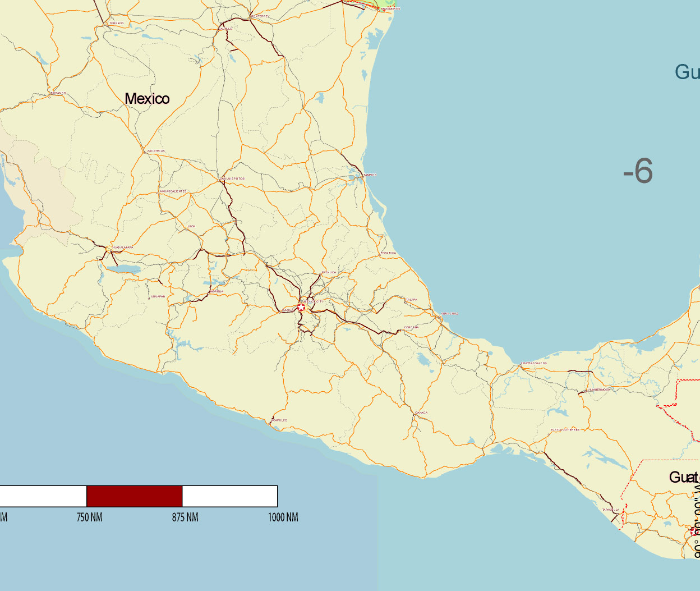Click the 'URUAPAN' city label
This screenshot has width=700, height=591.
point(158,296)
